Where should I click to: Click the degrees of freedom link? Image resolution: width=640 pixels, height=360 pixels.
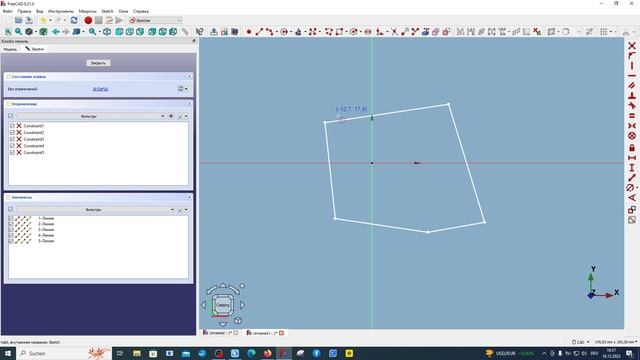coord(100,89)
